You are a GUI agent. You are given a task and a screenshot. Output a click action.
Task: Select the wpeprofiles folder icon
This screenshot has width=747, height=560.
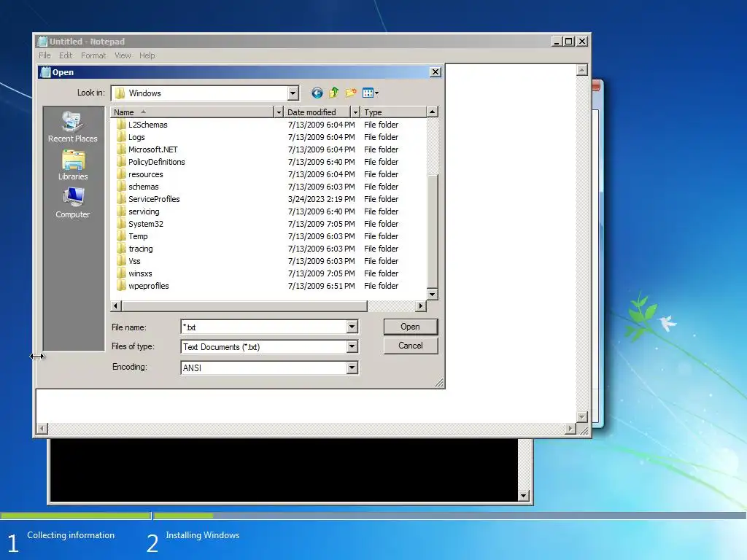(121, 286)
